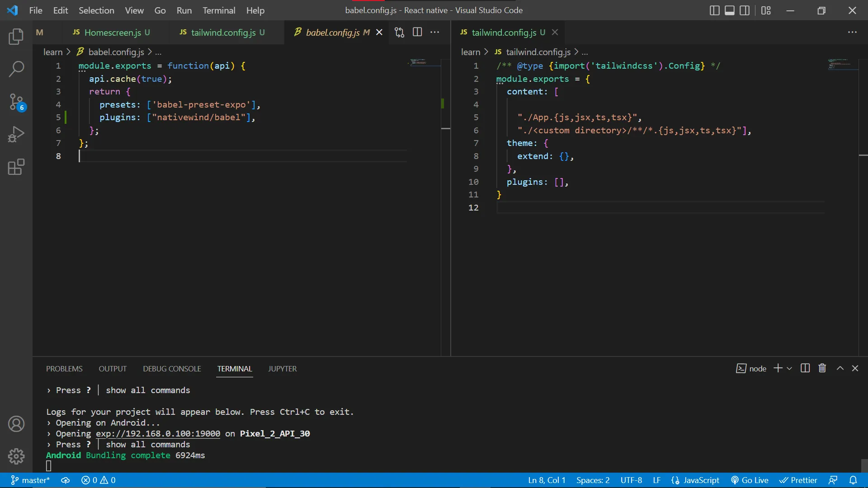Open the exp://192.168.0.100:19000 link in the terminal
This screenshot has width=868, height=488.
158,434
